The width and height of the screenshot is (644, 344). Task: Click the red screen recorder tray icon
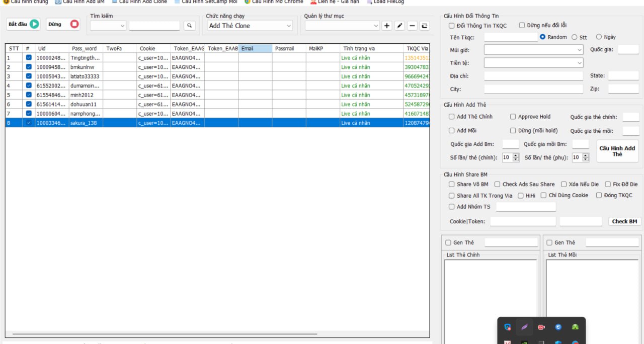541,327
